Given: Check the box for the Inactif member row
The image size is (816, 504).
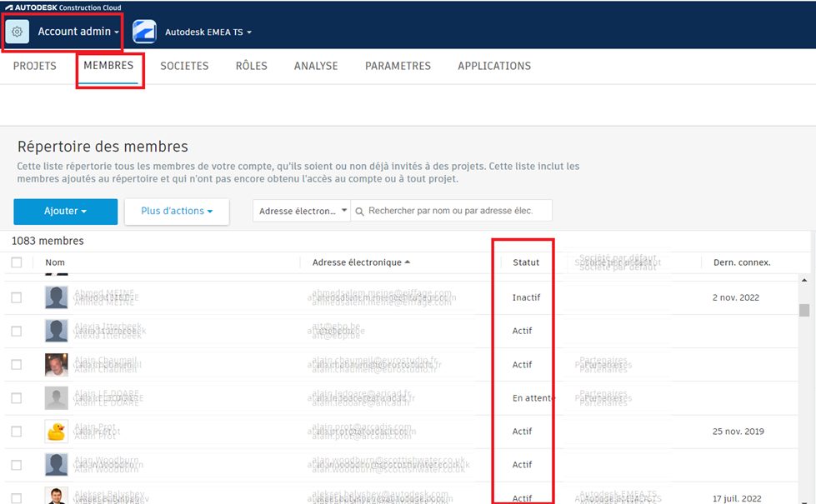Looking at the screenshot, I should [x=17, y=297].
